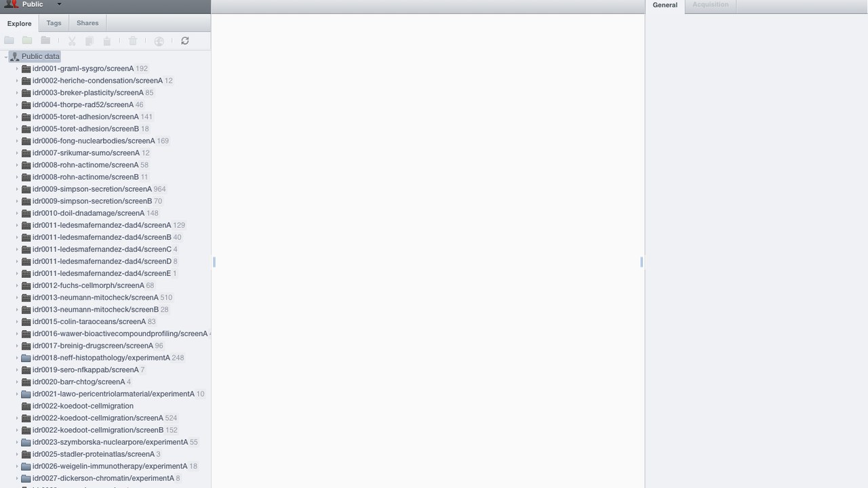Click the copy link icon
Screen dimensions: 868x488
pos(89,41)
